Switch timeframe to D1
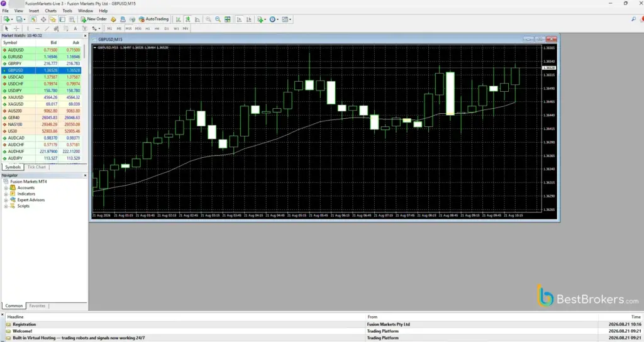The height and width of the screenshot is (342, 644). (x=166, y=28)
